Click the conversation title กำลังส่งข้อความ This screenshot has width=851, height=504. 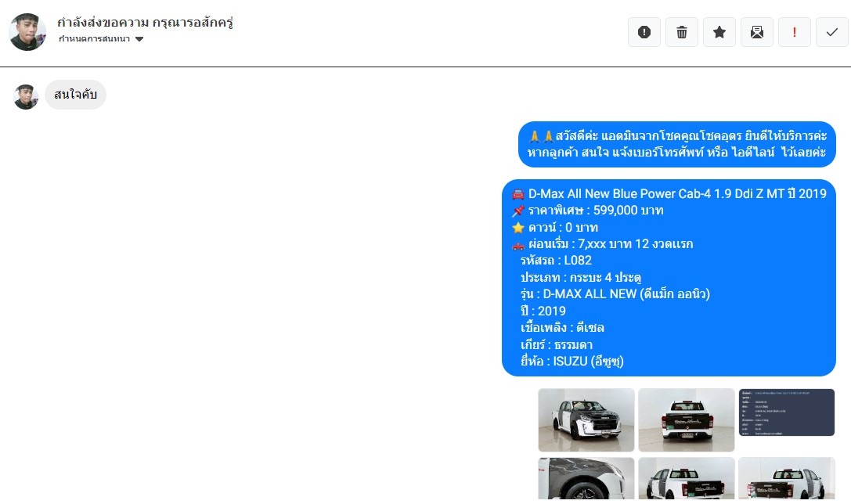pyautogui.click(x=145, y=23)
